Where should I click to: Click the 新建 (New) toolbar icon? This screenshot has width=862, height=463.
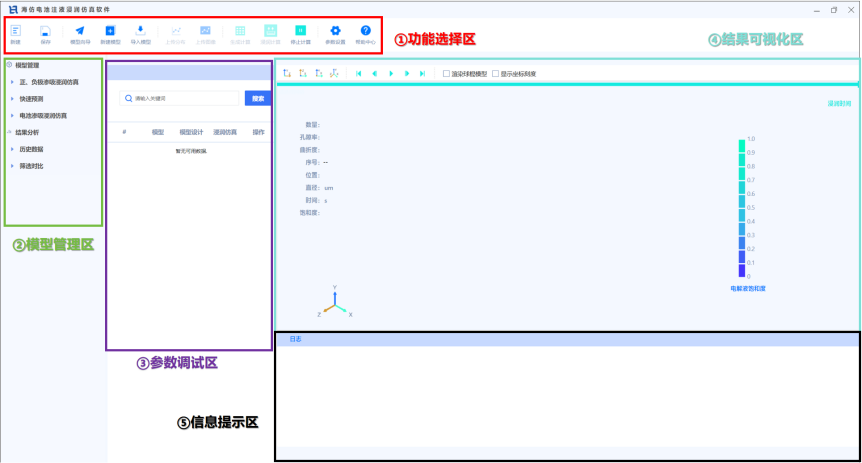[15, 33]
